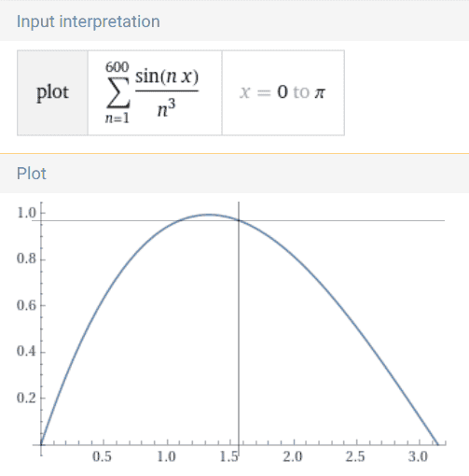Image resolution: width=469 pixels, height=476 pixels.
Task: Click the 0.4 y-axis label
Action: 26,352
